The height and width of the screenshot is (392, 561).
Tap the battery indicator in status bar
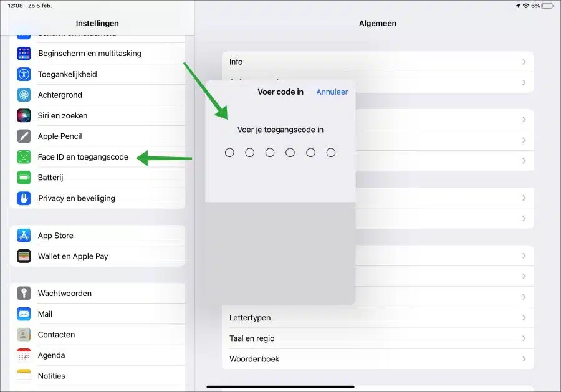click(547, 6)
